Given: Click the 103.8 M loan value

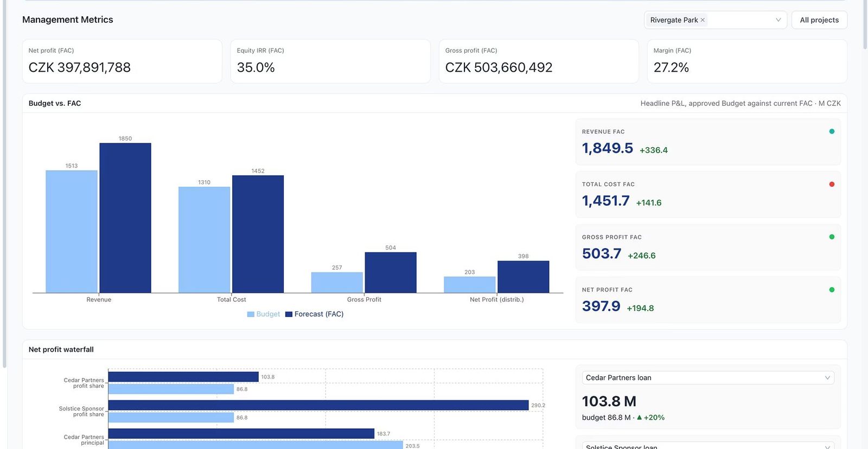Looking at the screenshot, I should pos(609,401).
